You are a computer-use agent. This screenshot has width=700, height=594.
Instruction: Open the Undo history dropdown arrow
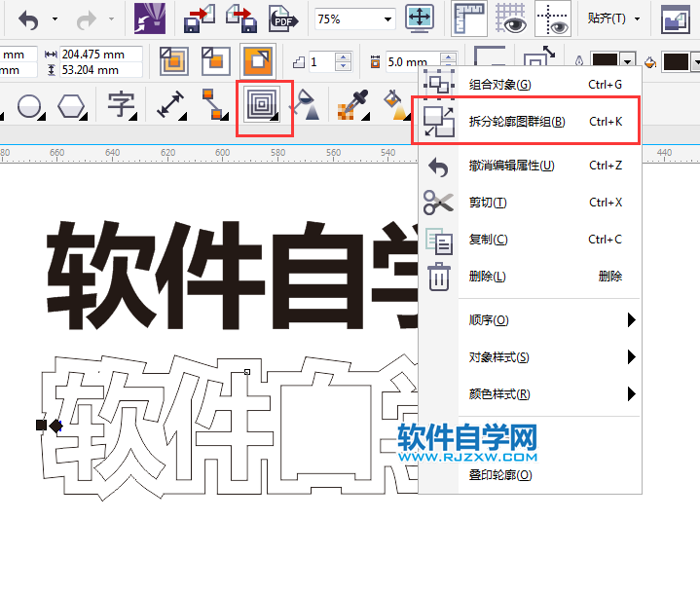coord(55,19)
